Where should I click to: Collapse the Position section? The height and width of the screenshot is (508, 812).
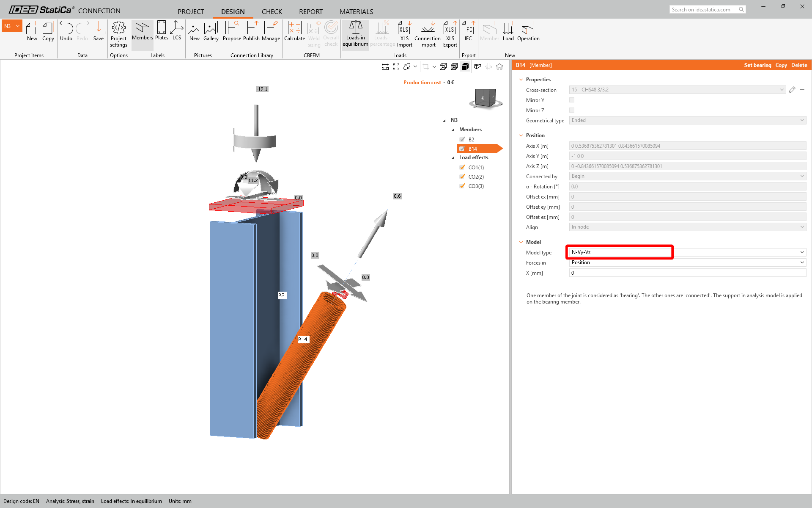pos(521,135)
